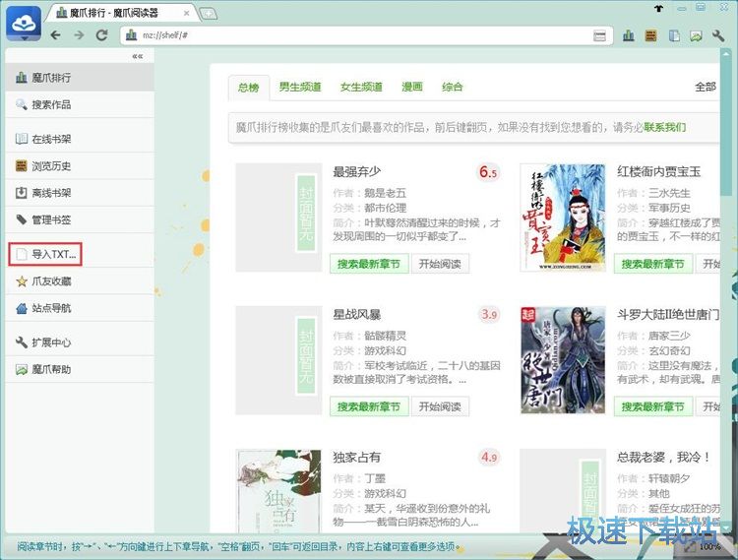The width and height of the screenshot is (738, 560).
Task: Open 爪友收藏 in the sidebar
Action: (x=80, y=280)
